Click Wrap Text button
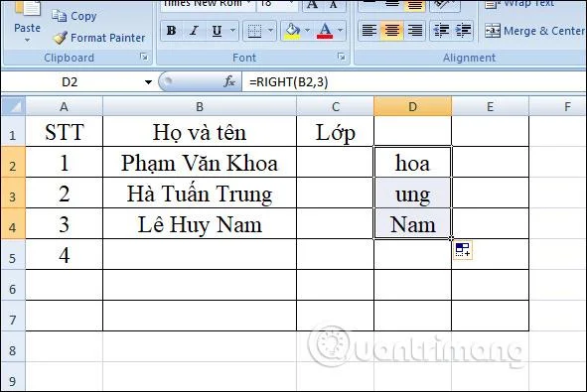587x392 pixels. tap(519, 4)
